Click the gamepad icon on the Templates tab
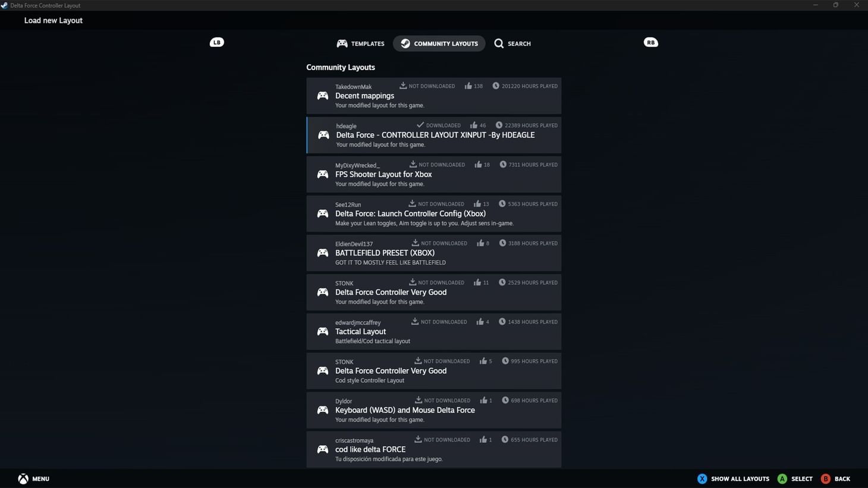This screenshot has width=868, height=488. (x=342, y=43)
